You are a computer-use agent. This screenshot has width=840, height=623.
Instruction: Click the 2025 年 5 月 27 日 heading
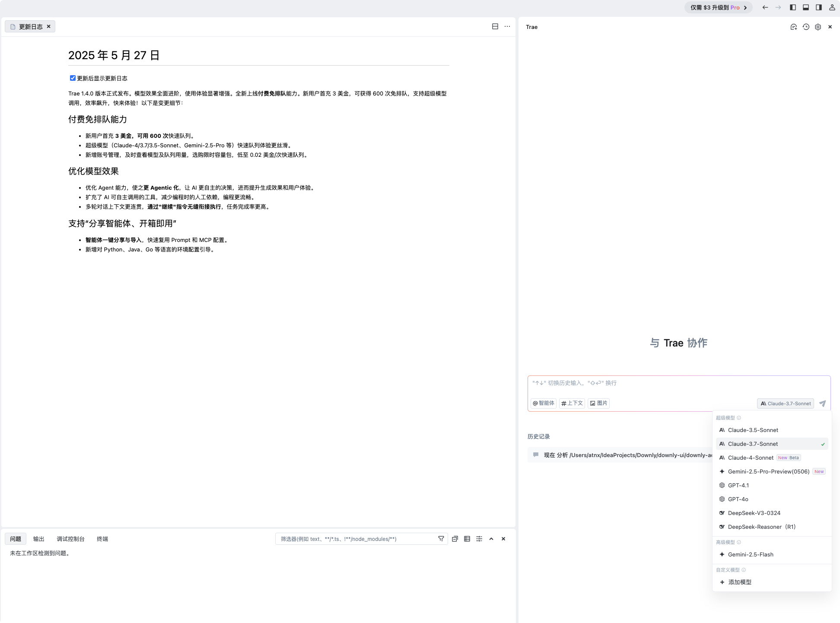(114, 55)
